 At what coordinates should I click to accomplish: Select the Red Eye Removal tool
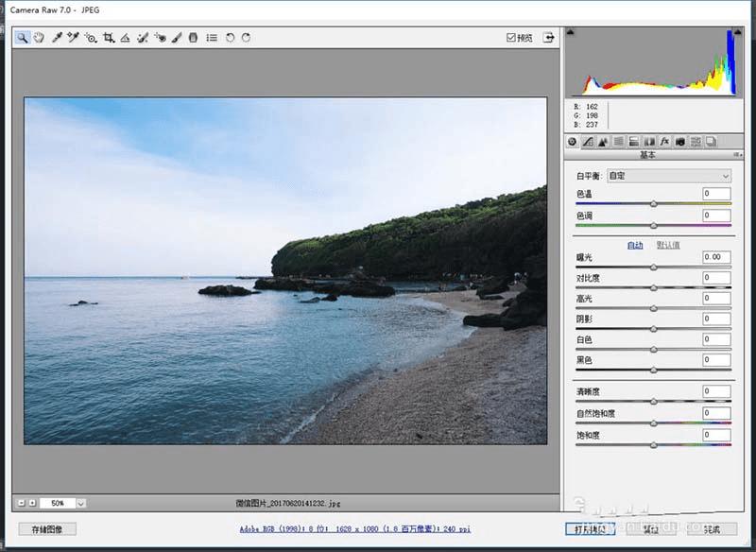(x=159, y=38)
